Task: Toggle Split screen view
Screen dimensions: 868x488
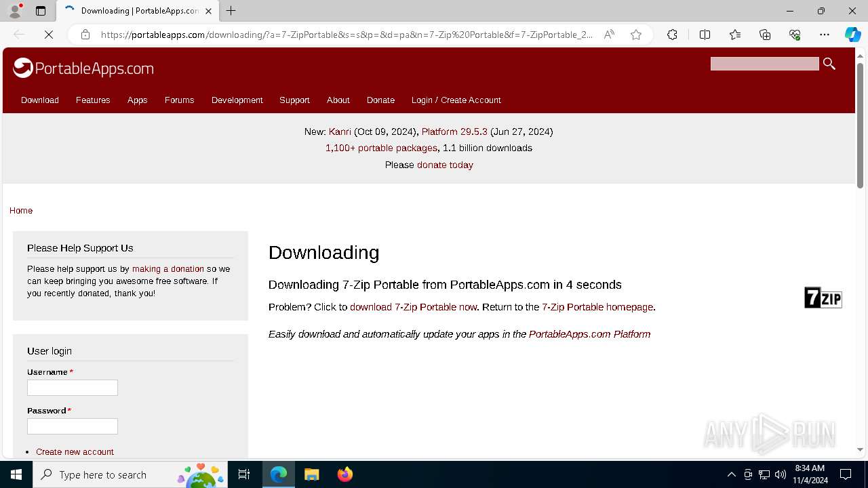Action: 705,35
